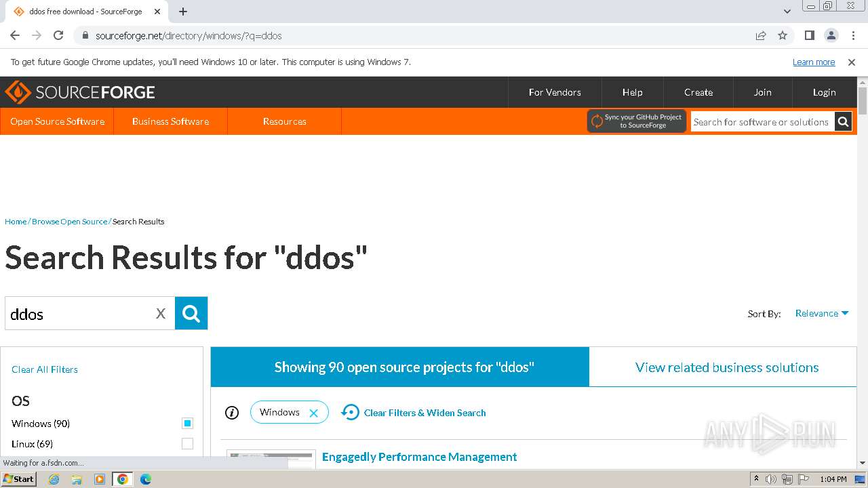Dismiss the Chrome update notification bar
The height and width of the screenshot is (488, 868).
point(852,62)
